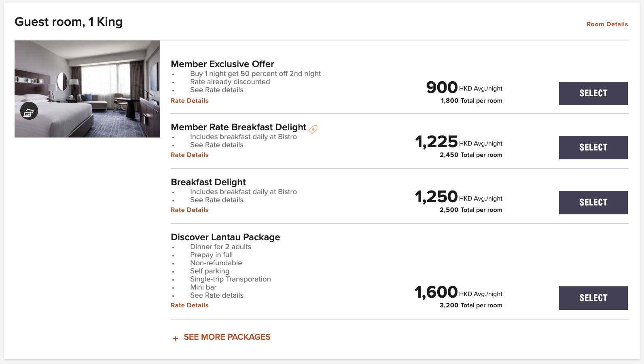This screenshot has height=364, width=644.
Task: Select the Member Exclusive Offer rate
Action: 593,93
